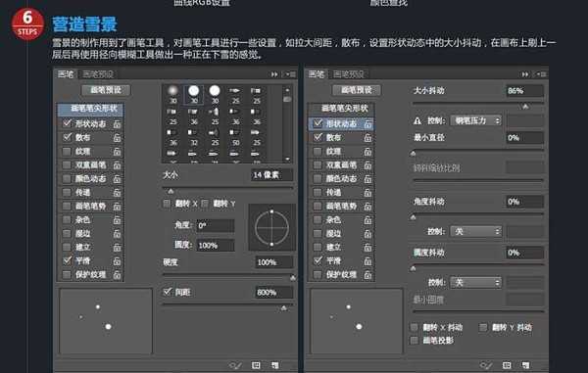Click the lock icon beside 形状动态 in the 大小抖动 panel
Viewport: 588px width, 373px height.
pos(367,124)
